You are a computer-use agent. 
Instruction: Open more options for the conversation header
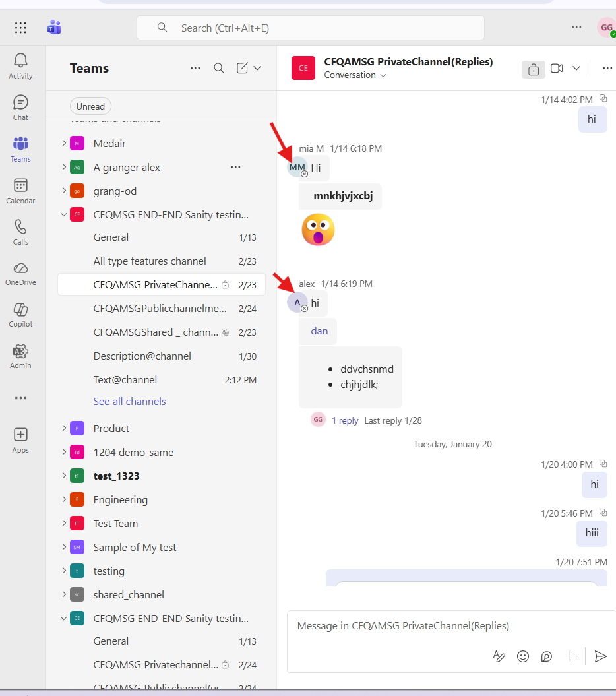click(607, 68)
